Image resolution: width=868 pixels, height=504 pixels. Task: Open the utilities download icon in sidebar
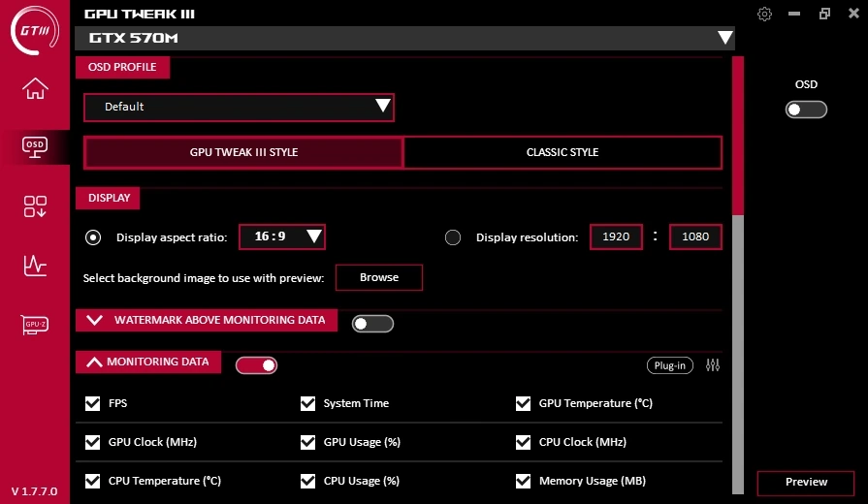(x=35, y=206)
